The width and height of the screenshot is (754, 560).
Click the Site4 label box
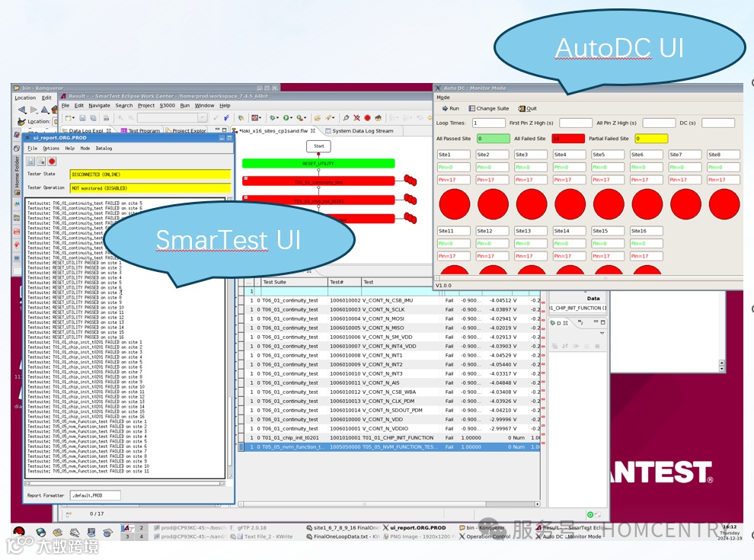click(570, 155)
